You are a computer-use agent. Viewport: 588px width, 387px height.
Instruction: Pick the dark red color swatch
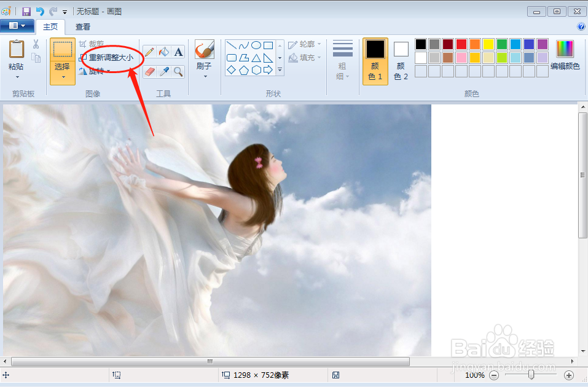pyautogui.click(x=448, y=44)
